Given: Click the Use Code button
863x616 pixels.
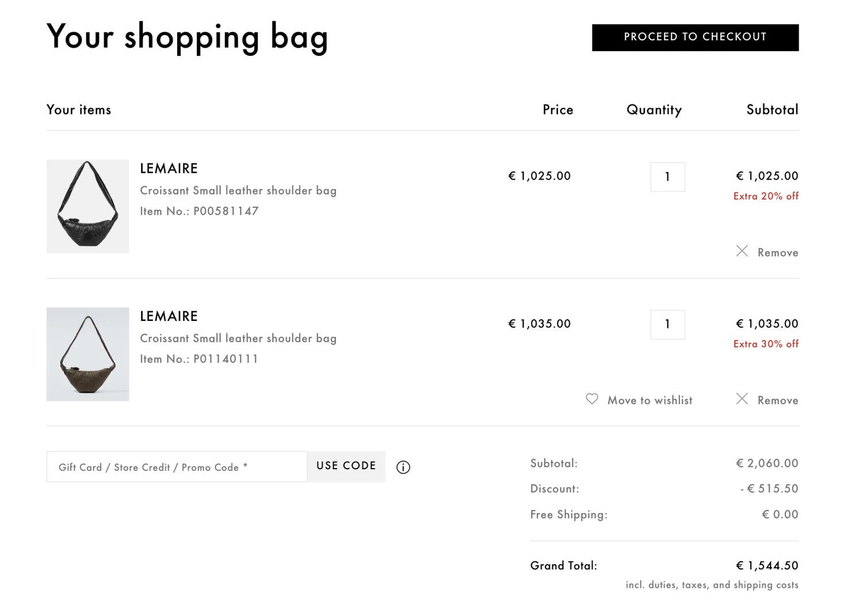Looking at the screenshot, I should (346, 466).
